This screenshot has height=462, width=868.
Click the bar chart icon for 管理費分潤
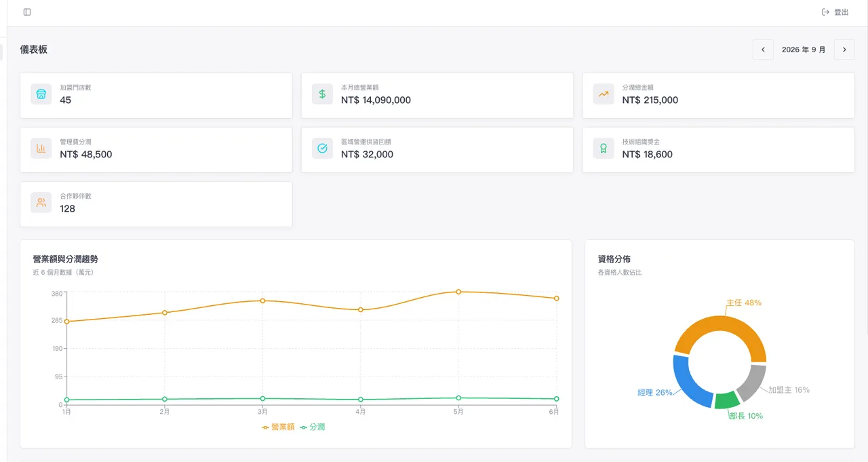point(41,149)
